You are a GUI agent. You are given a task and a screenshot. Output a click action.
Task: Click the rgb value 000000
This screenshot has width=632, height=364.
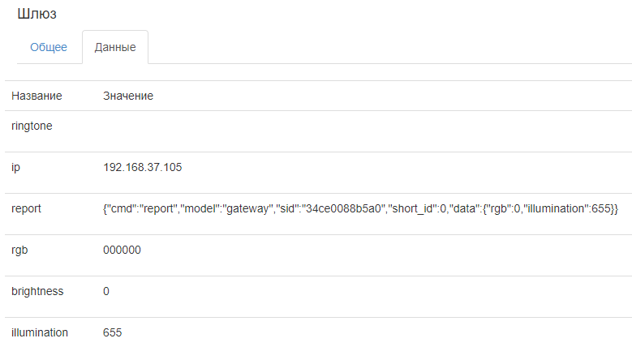point(122,250)
